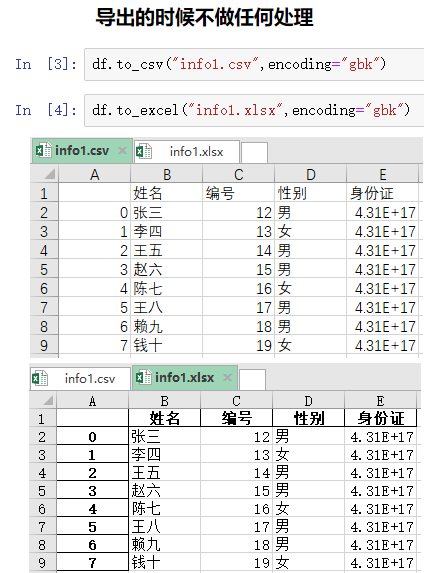
Task: Click the In [4] to_excel code cell
Action: pos(254,110)
